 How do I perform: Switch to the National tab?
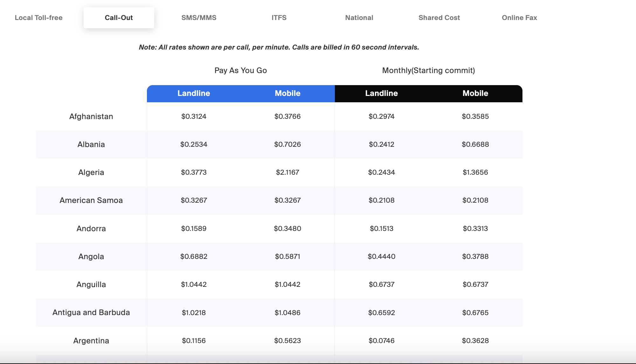click(359, 18)
